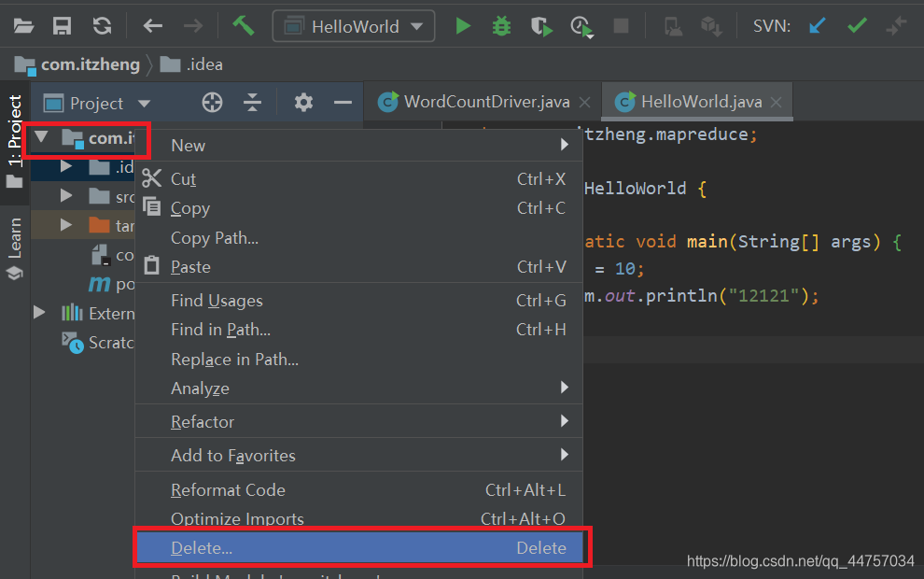Select the pom Maven file item
Image resolution: width=924 pixels, height=579 pixels.
point(112,284)
